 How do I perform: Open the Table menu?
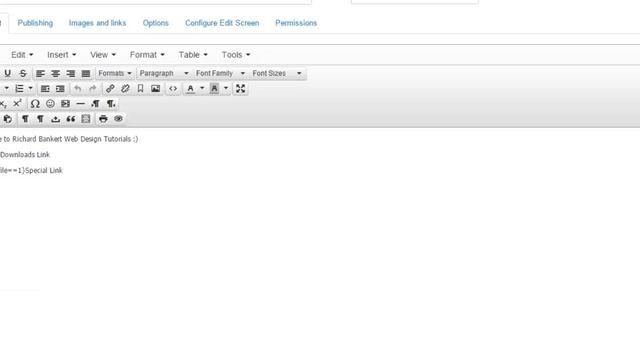click(x=193, y=55)
